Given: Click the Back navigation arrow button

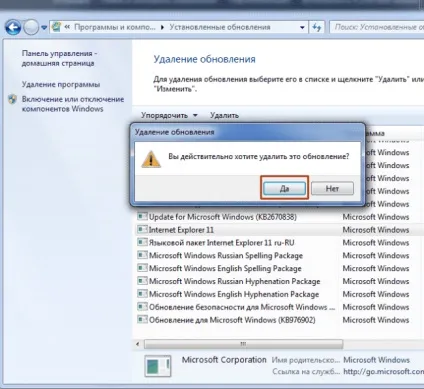Looking at the screenshot, I should 13,27.
